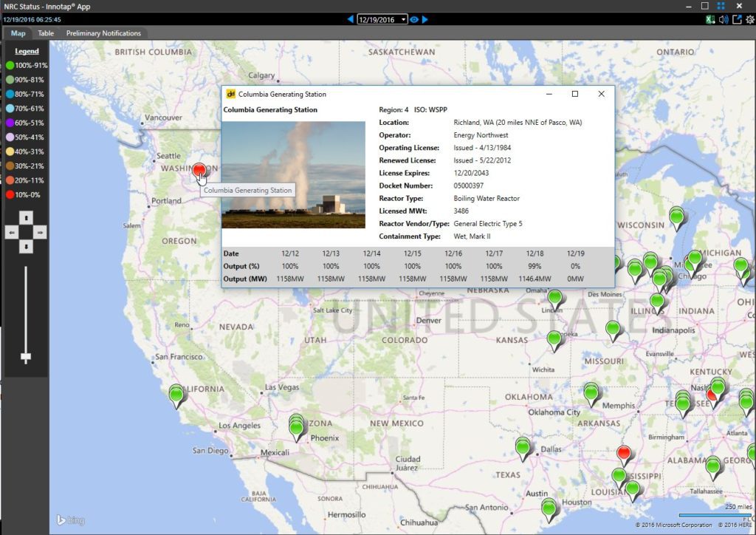Maximize the Columbia Generating Station dialog
Image resolution: width=756 pixels, height=535 pixels.
(x=574, y=94)
